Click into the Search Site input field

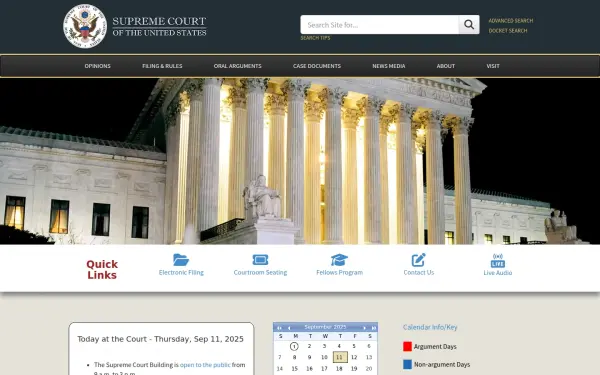(x=380, y=25)
